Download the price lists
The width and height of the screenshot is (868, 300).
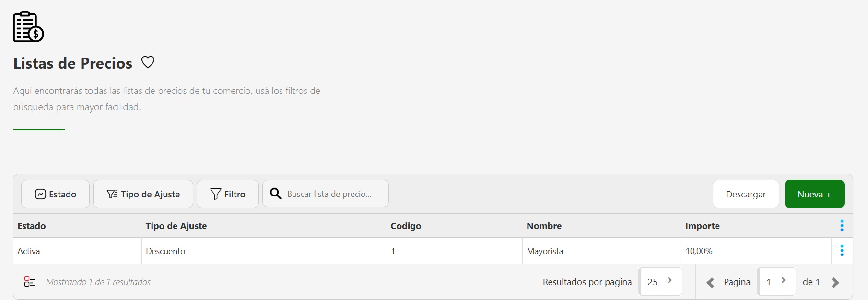(x=746, y=194)
